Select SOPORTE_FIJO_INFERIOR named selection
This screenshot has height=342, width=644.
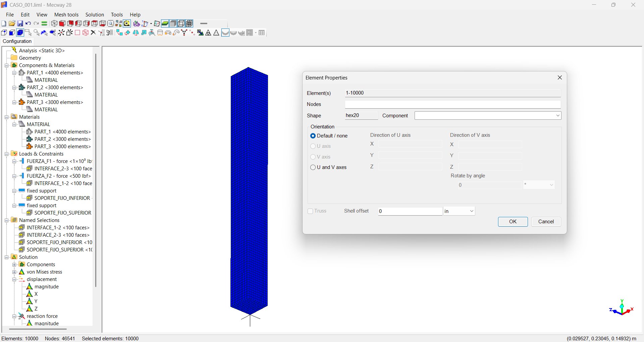pyautogui.click(x=56, y=242)
